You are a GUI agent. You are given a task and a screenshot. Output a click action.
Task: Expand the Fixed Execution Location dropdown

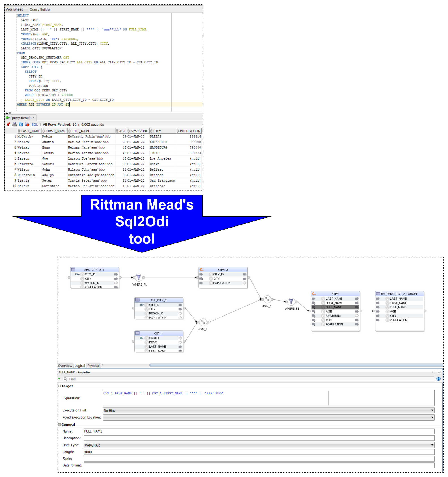432,418
